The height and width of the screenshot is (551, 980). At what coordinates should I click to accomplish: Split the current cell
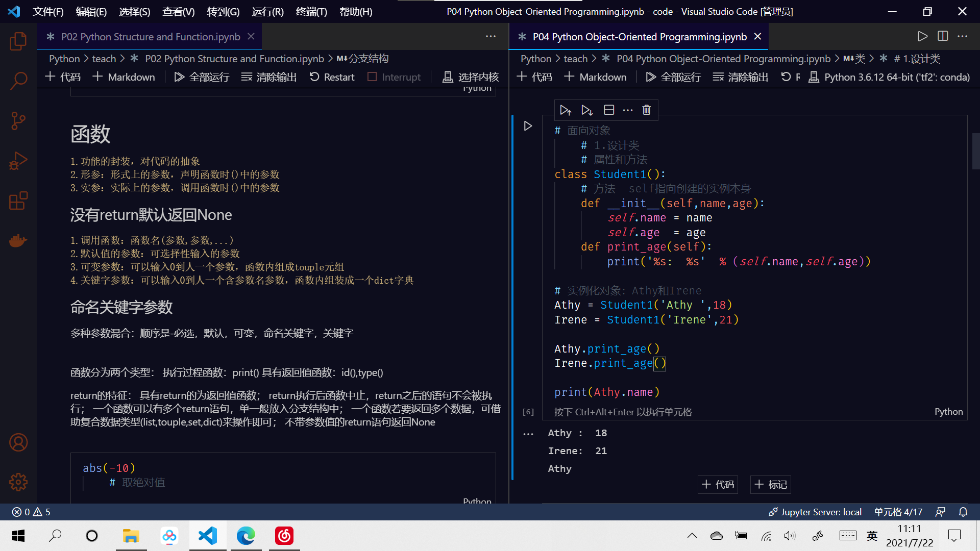coord(608,110)
